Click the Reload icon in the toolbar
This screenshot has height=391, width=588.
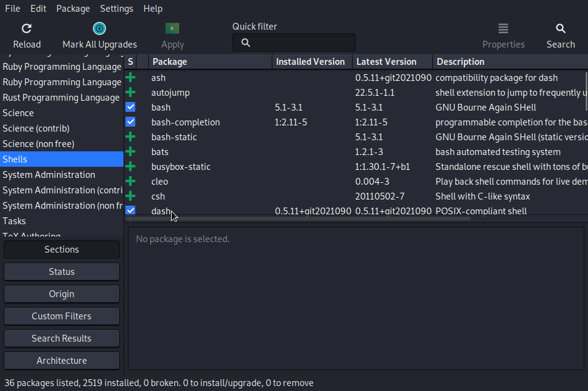(x=27, y=28)
